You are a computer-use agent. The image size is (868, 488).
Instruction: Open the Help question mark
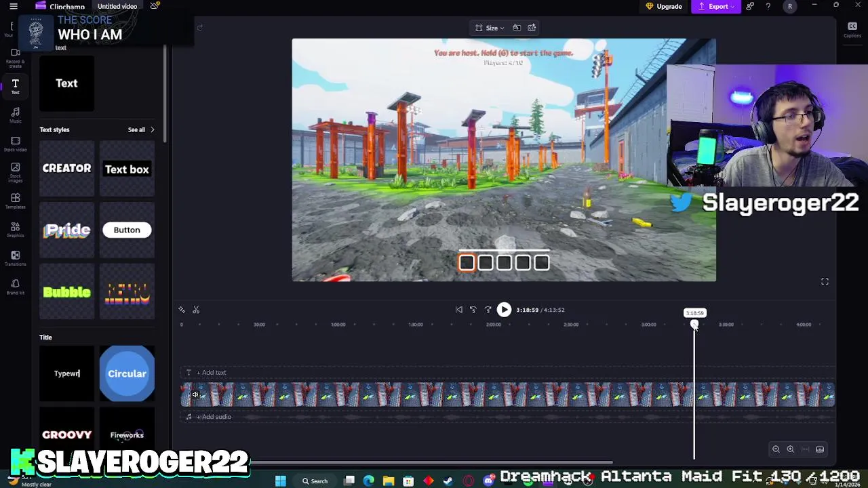click(x=768, y=7)
